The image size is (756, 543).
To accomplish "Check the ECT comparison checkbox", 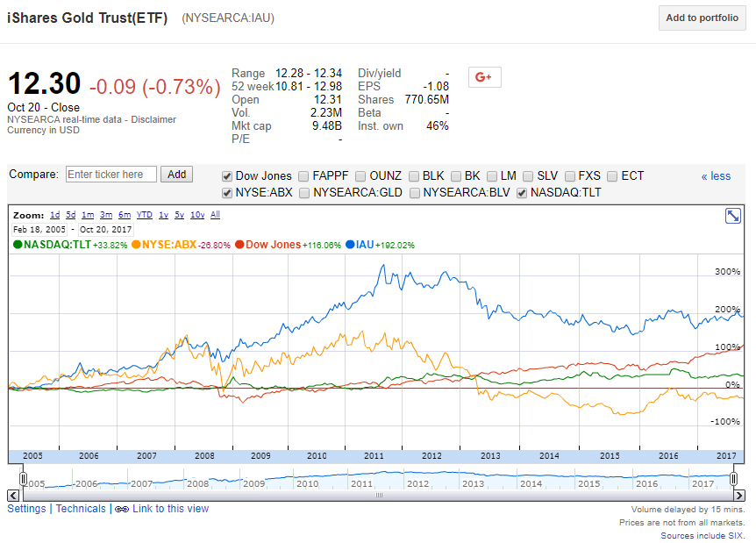I will click(612, 176).
